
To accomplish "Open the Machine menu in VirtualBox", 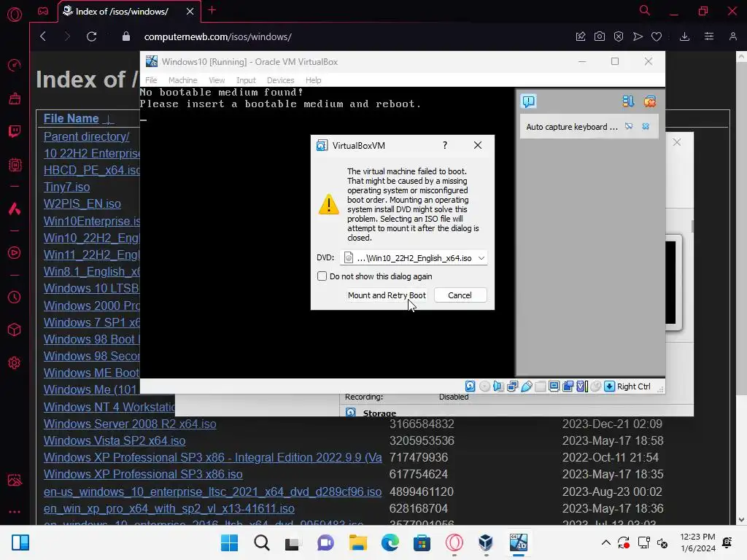I will pyautogui.click(x=182, y=80).
